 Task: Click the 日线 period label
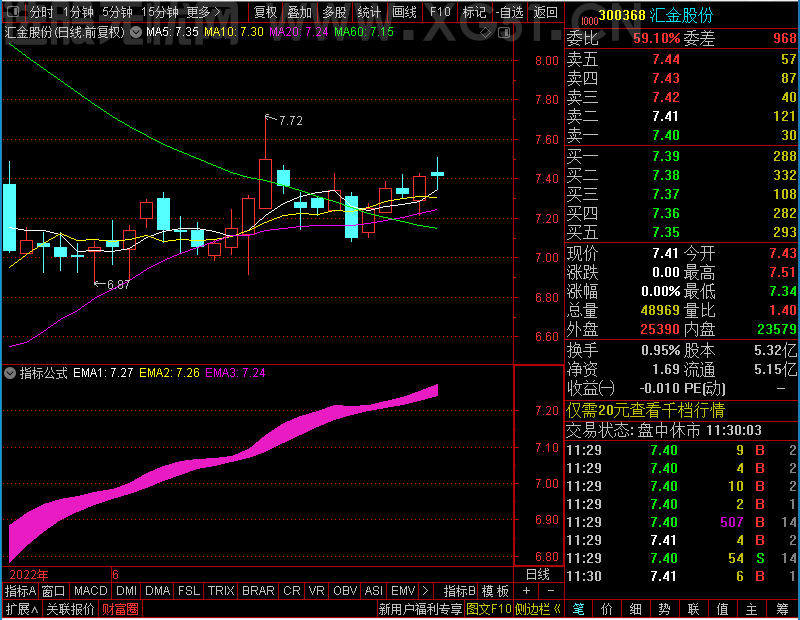tap(538, 575)
